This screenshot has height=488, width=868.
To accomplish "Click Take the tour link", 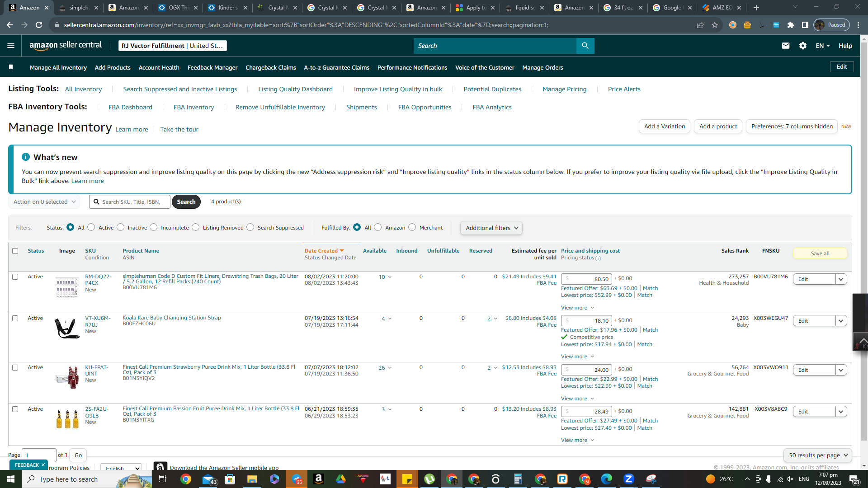I will [179, 129].
